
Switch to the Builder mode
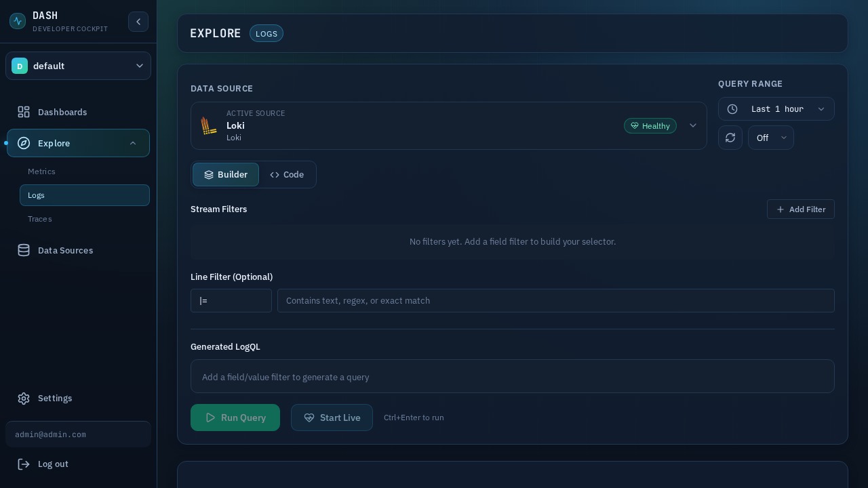click(226, 174)
